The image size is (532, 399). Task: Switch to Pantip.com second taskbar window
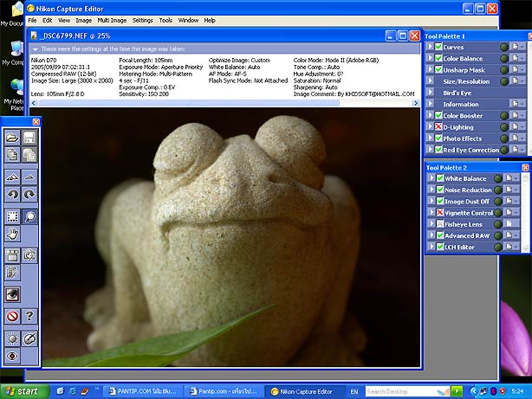224,391
